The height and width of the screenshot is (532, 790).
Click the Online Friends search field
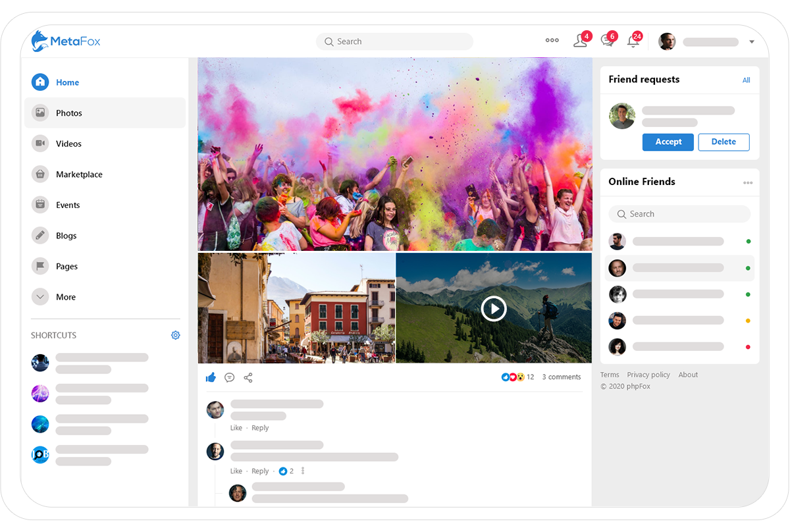point(679,214)
